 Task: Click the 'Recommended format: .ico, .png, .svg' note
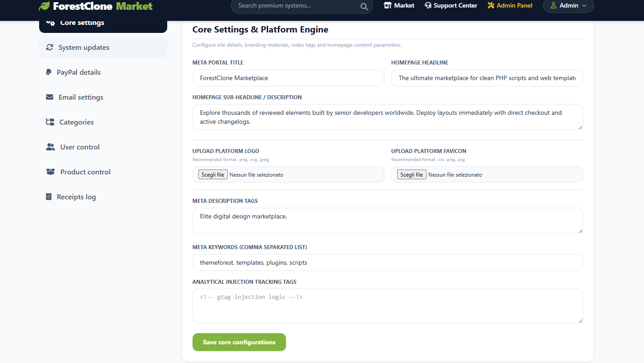click(x=428, y=160)
